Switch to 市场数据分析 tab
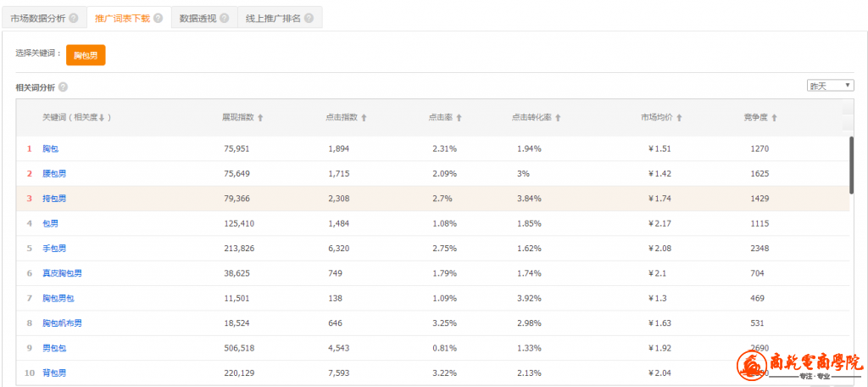Viewport: 868px width, 387px height. click(x=38, y=18)
